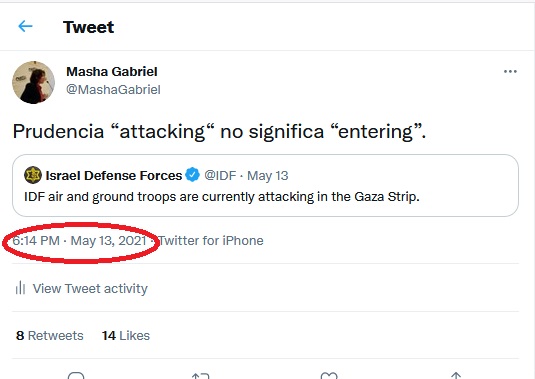
Task: Click the blue verified badge icon
Action: pos(192,175)
